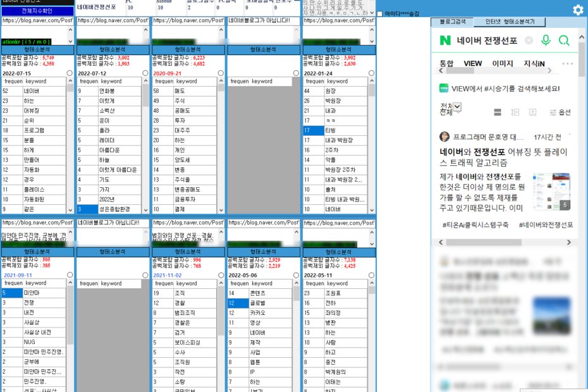Select the 보이스피싱 keyword row
This screenshot has width=588, height=392.
[185, 343]
